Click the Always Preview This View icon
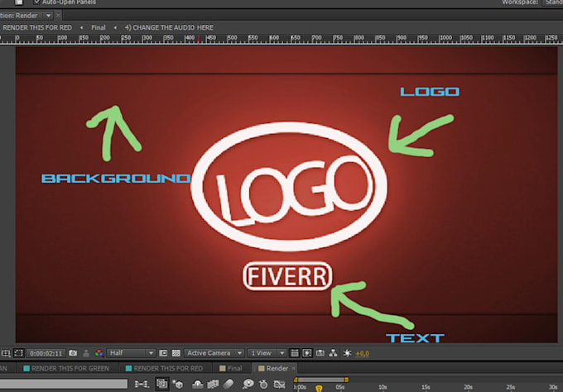This screenshot has height=392, width=563. point(6,353)
